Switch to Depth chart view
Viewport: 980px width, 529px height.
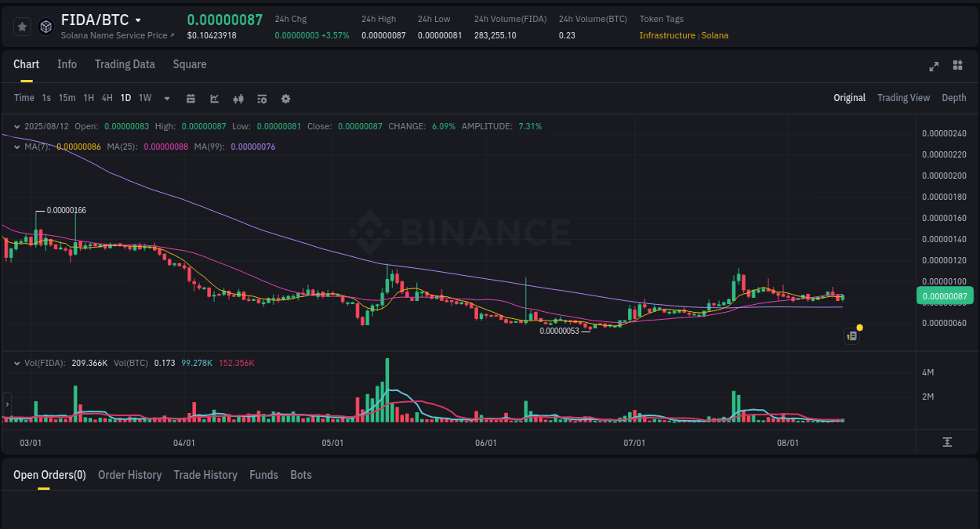(x=954, y=98)
